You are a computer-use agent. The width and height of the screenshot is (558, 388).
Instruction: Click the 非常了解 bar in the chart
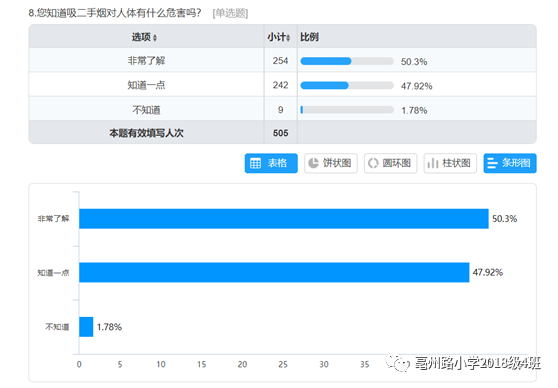284,219
